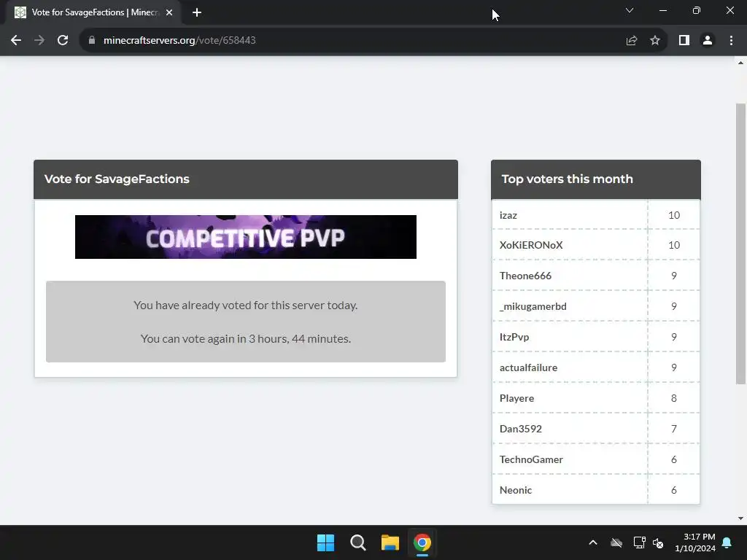Select voter name Playere
The image size is (747, 560).
pos(517,398)
